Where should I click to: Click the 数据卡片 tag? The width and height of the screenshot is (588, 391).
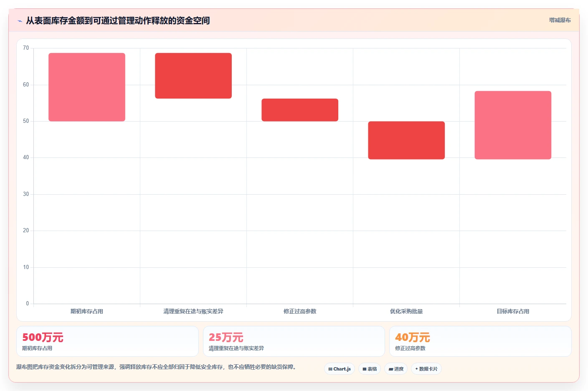click(x=426, y=369)
